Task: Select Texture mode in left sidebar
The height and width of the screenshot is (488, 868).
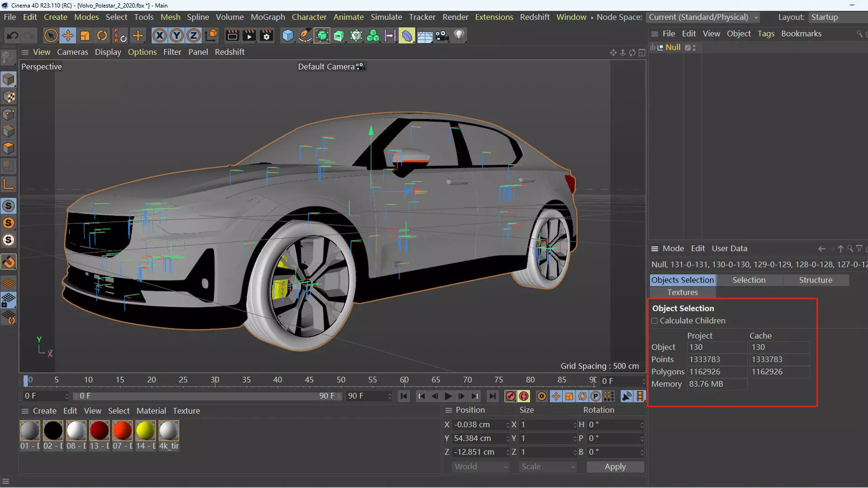Action: (9, 97)
